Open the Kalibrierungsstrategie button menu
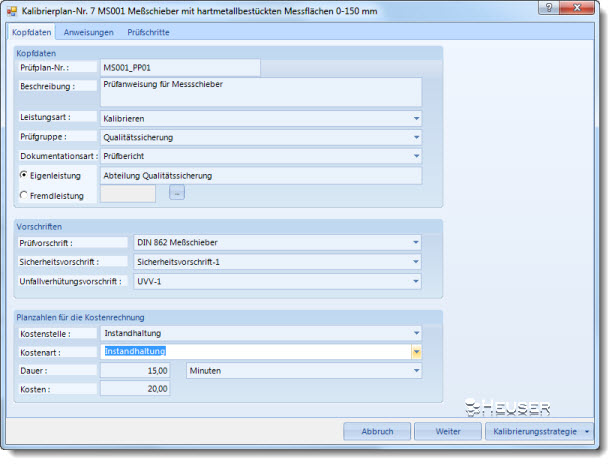This screenshot has height=465, width=615. 587,431
